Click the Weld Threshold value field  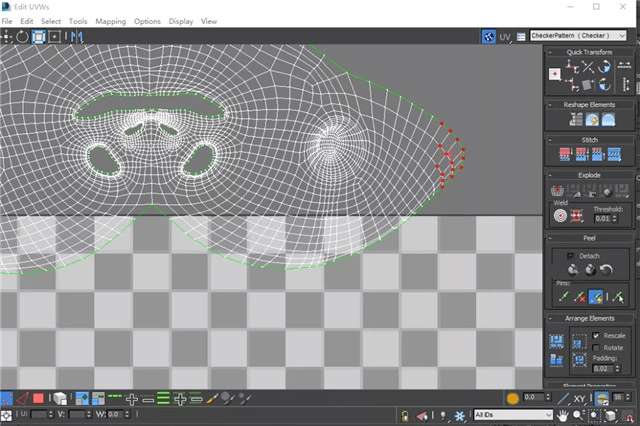[x=602, y=218]
